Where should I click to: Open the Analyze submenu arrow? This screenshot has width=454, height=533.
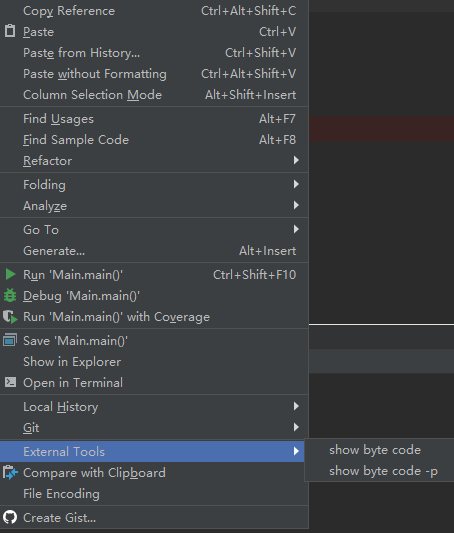click(296, 205)
